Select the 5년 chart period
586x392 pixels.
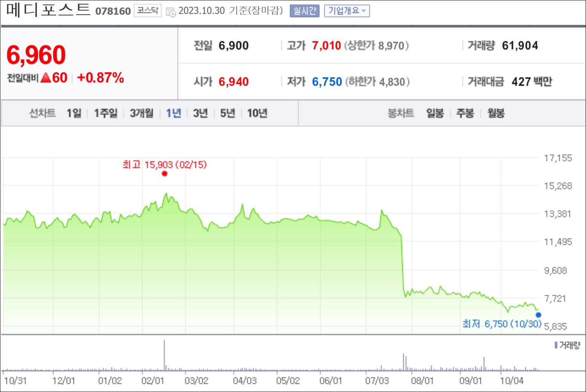pos(228,113)
